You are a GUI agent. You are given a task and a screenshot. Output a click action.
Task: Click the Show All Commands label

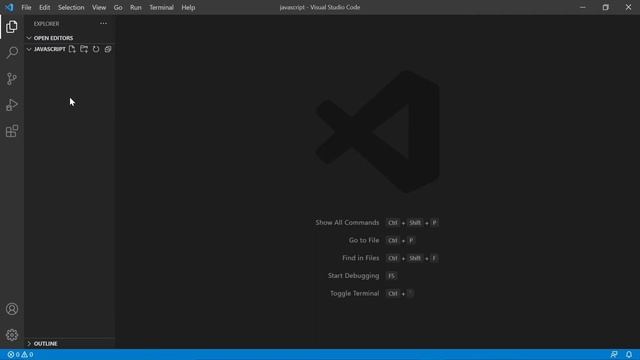[x=347, y=222]
